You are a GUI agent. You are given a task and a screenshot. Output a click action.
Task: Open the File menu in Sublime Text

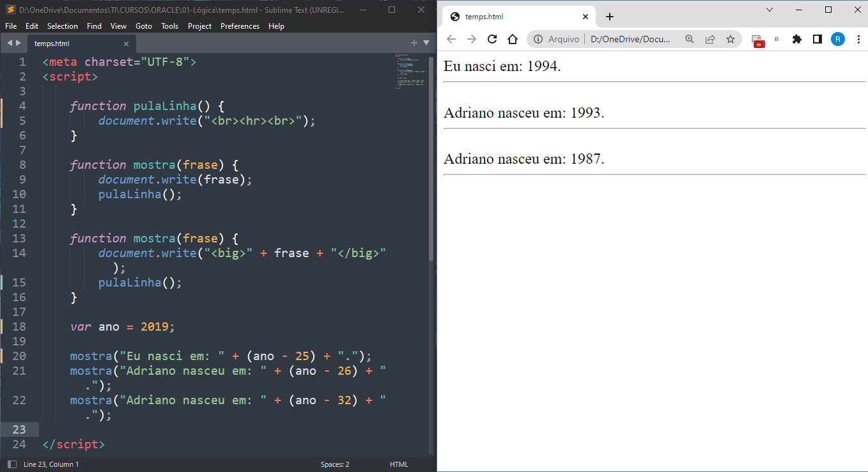[11, 26]
